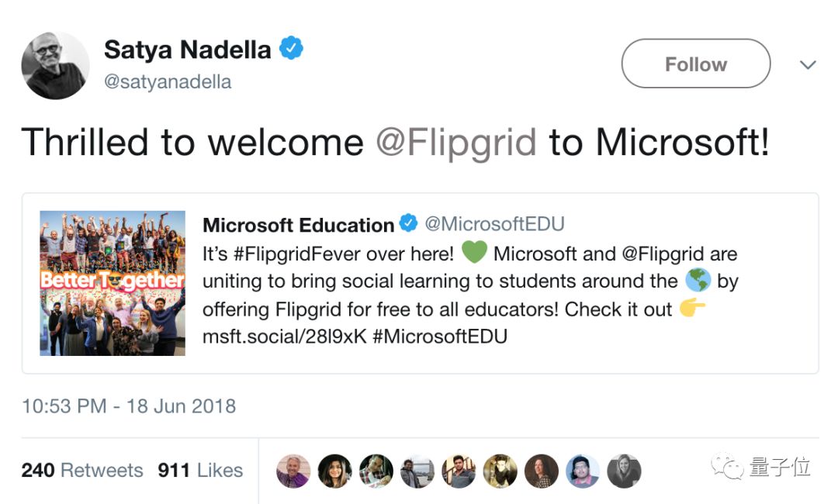This screenshot has height=504, width=838.
Task: Click the verified badge beside Satya Nadella
Action: click(291, 48)
